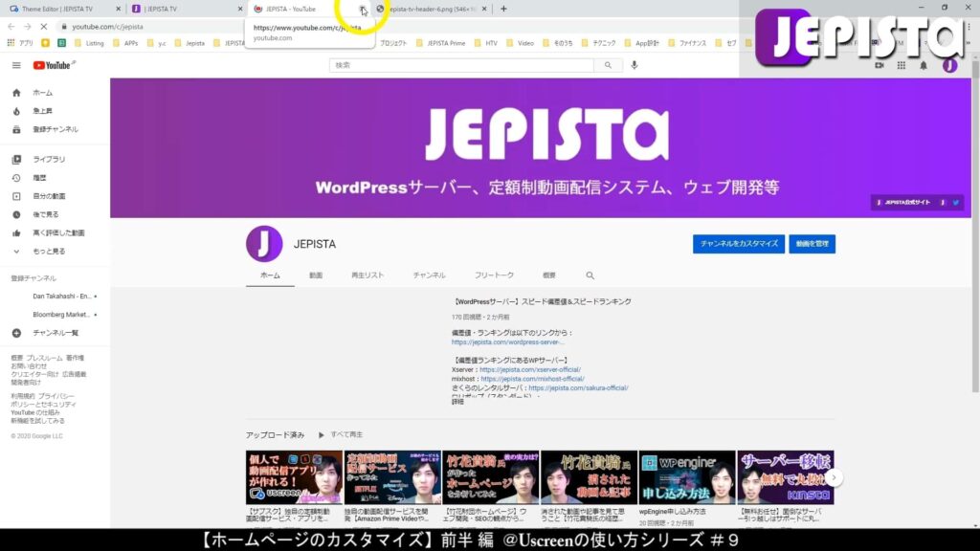This screenshot has width=980, height=551.
Task: Select the フリートーク channel tab
Action: pos(494,275)
